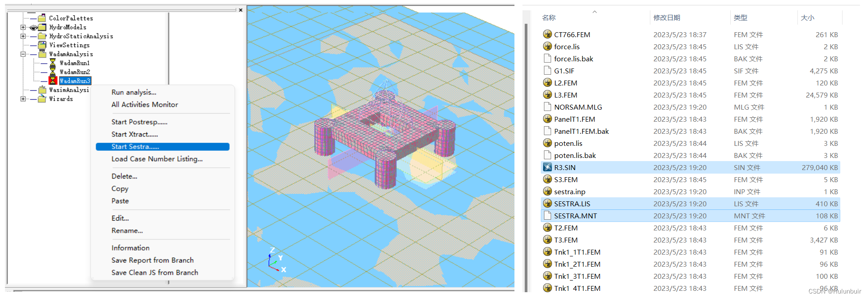Click the L2.FEM file icon
Image resolution: width=868 pixels, height=298 pixels.
(547, 83)
